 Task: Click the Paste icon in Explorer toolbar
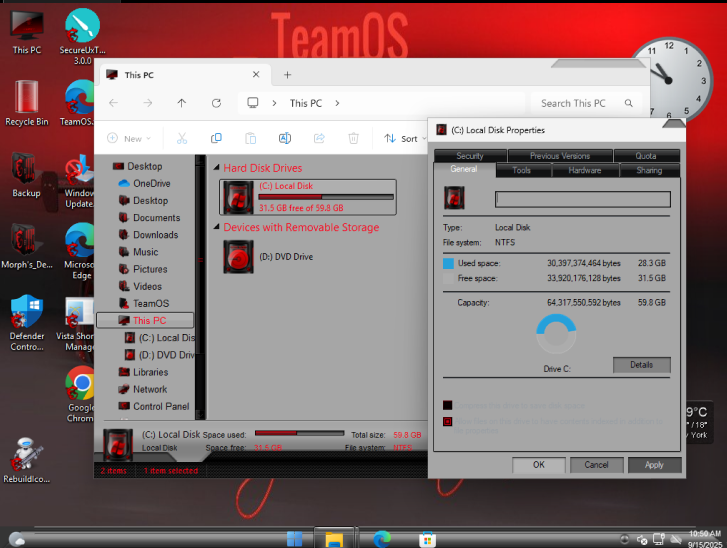coord(250,138)
